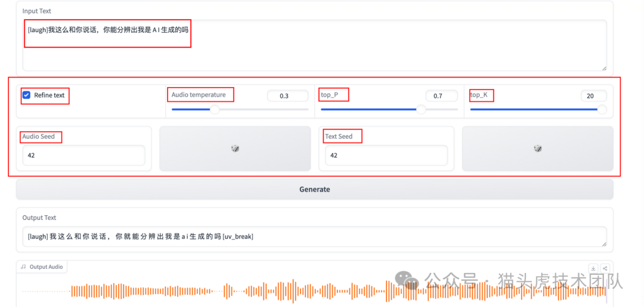Viewport: 644px width, 307px height.
Task: Share the output audio
Action: click(605, 268)
